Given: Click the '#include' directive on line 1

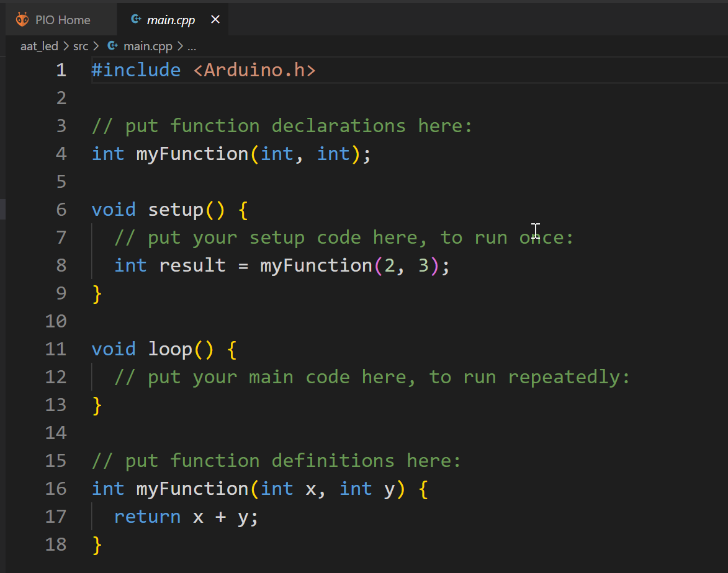Looking at the screenshot, I should (x=136, y=70).
